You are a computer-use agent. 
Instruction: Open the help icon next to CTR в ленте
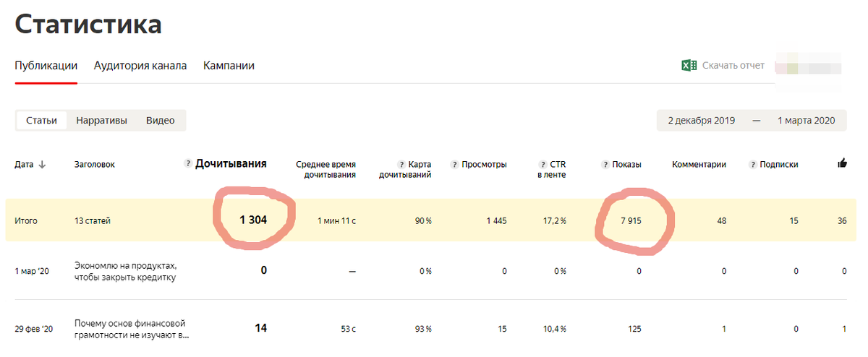click(542, 164)
